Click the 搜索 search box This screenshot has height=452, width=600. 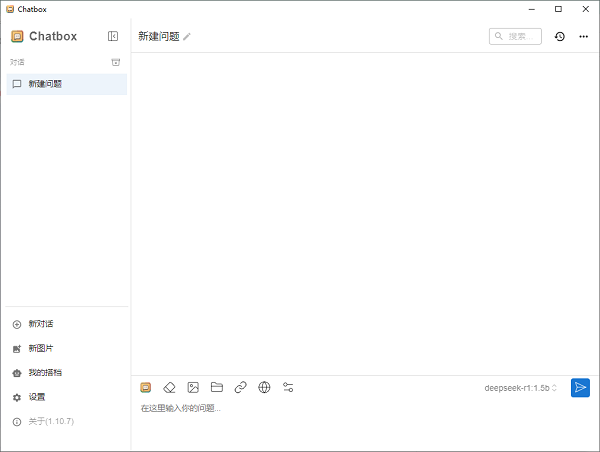pos(515,36)
